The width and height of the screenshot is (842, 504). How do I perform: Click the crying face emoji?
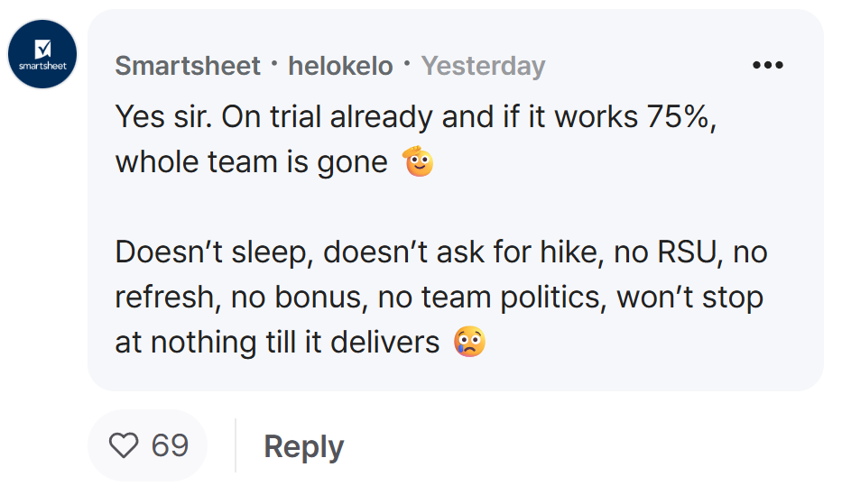[x=470, y=342]
